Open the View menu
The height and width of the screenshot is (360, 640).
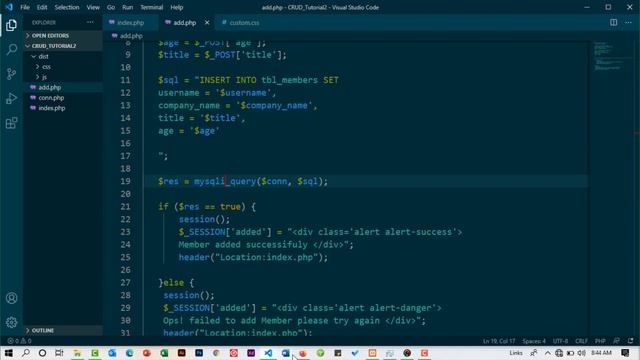[93, 7]
